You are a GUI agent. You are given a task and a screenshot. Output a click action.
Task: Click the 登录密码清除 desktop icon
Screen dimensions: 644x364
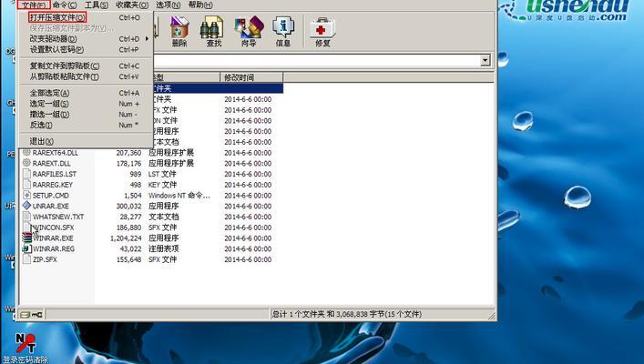26,348
